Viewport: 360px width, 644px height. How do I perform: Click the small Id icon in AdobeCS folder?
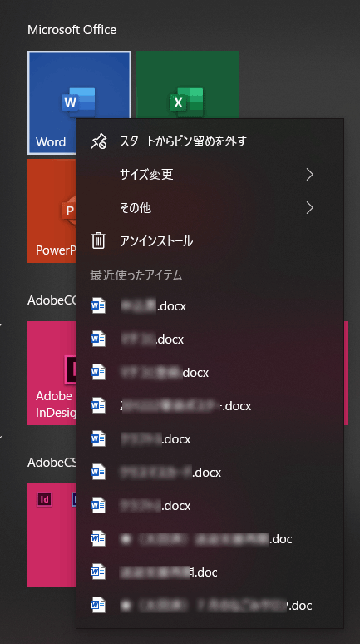click(x=44, y=499)
